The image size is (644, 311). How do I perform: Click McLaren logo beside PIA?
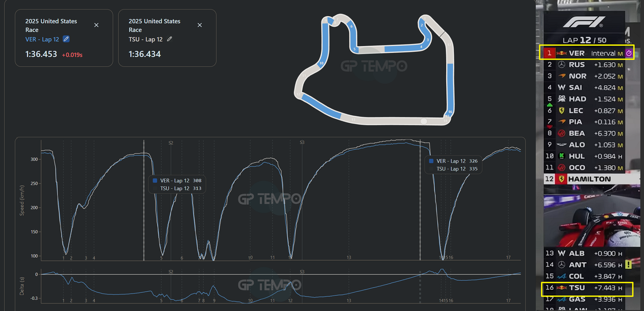coord(561,122)
